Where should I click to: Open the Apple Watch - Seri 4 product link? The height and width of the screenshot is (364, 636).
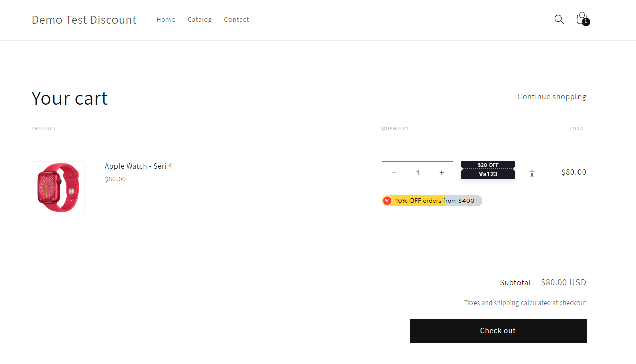tap(139, 166)
